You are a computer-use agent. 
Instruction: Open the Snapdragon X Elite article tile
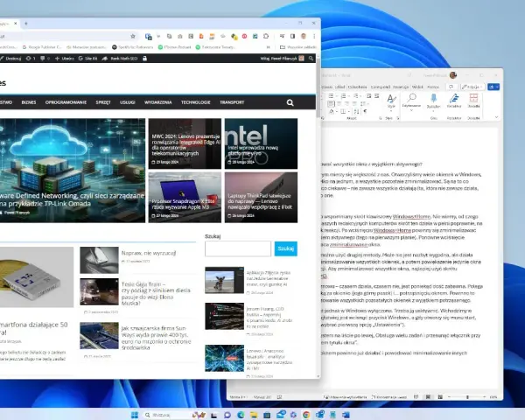pyautogui.click(x=185, y=197)
